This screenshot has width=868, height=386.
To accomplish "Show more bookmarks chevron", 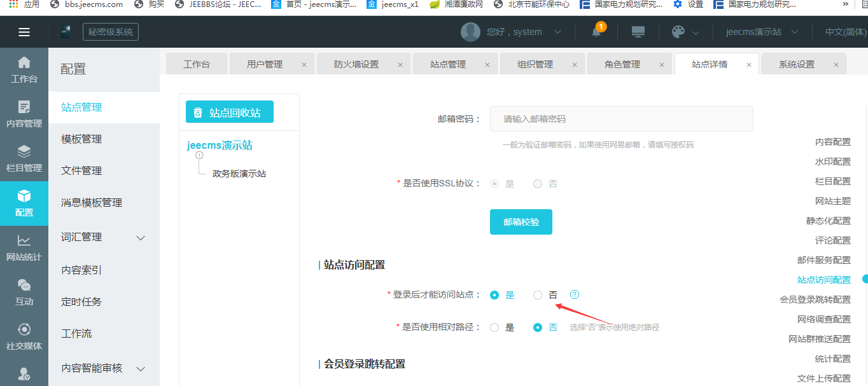I will 846,4.
